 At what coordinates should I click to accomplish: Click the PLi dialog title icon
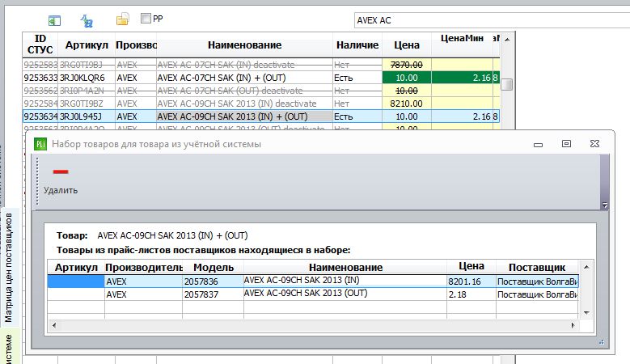(x=40, y=144)
